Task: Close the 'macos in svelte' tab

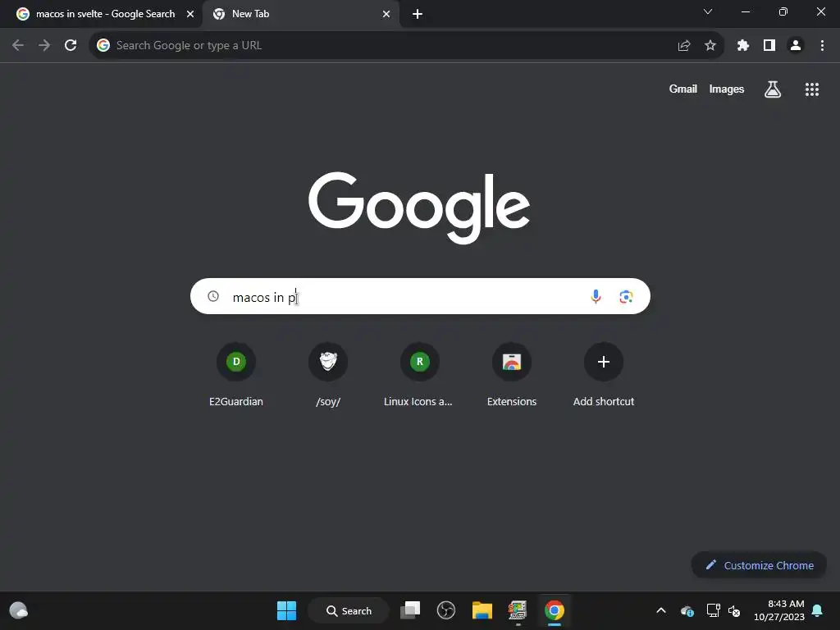Action: pyautogui.click(x=190, y=14)
